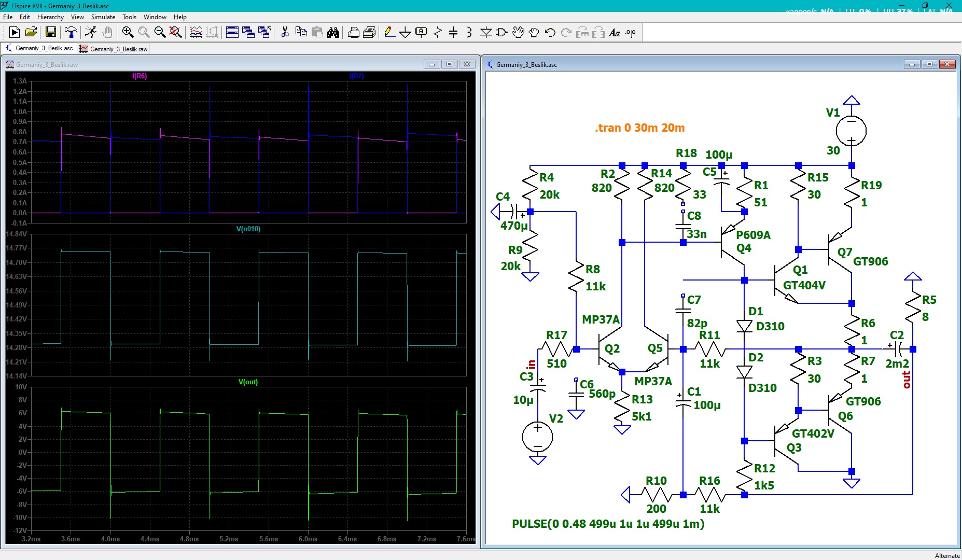Screen dimensions: 962x560
Task: Select the Resistor component tool
Action: coord(438,32)
